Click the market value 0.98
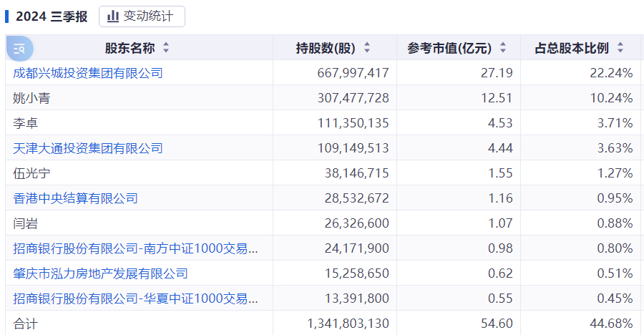 click(x=500, y=248)
